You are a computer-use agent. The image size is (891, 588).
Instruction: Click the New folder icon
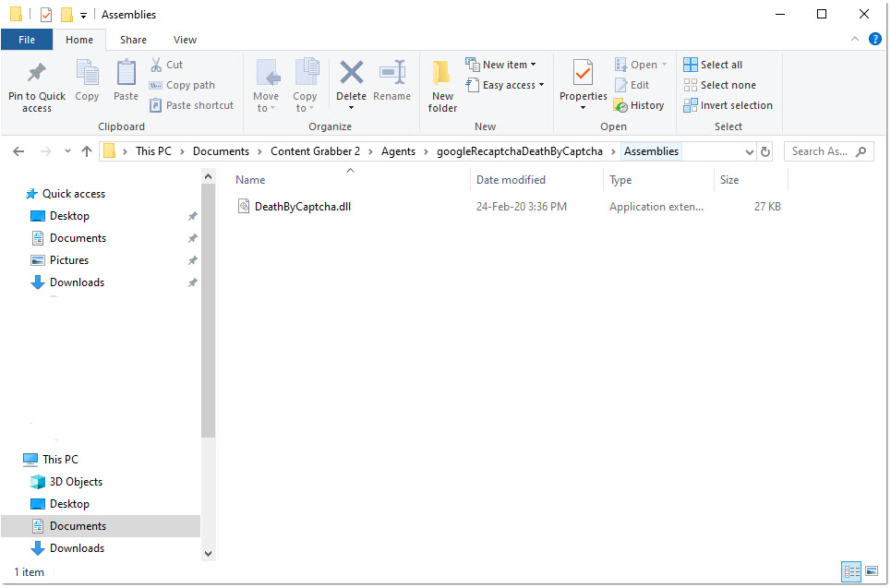(442, 74)
